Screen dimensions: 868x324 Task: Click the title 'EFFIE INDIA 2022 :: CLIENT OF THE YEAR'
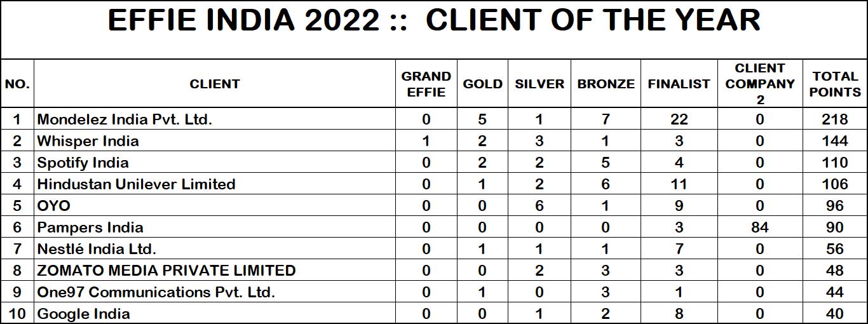point(433,22)
